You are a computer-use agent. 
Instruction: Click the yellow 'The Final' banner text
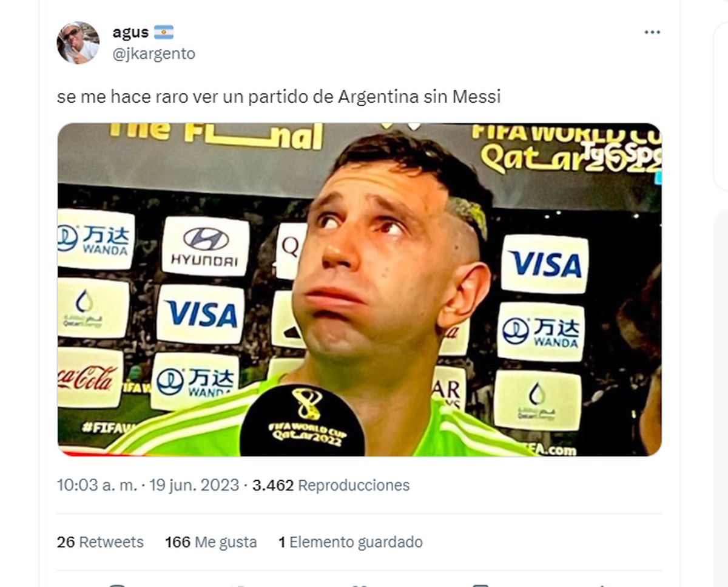point(216,136)
